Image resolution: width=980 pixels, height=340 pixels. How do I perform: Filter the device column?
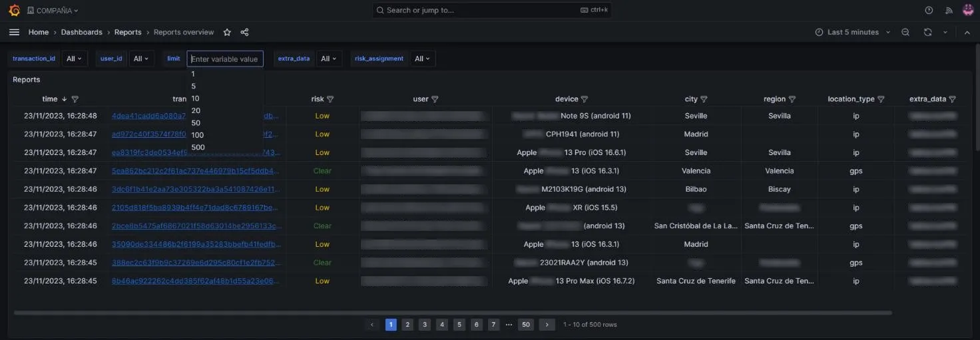click(585, 99)
